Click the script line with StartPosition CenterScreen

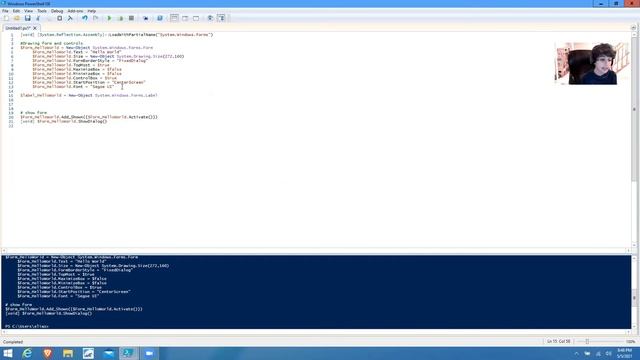click(x=89, y=82)
